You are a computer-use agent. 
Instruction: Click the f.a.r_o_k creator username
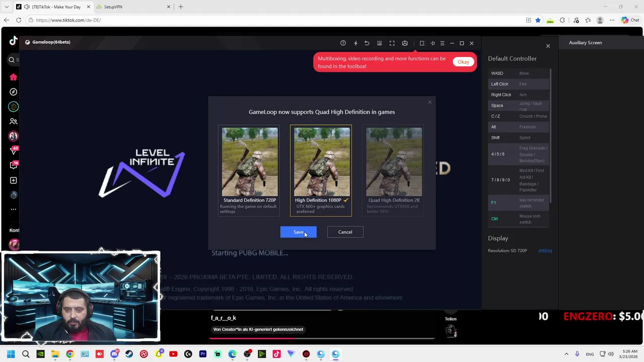pos(223,318)
